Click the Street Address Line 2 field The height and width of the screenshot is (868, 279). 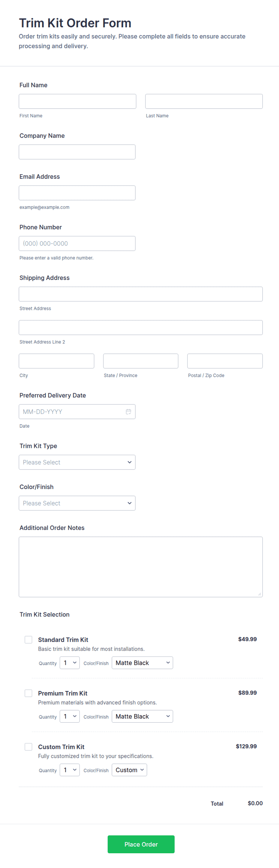point(141,328)
